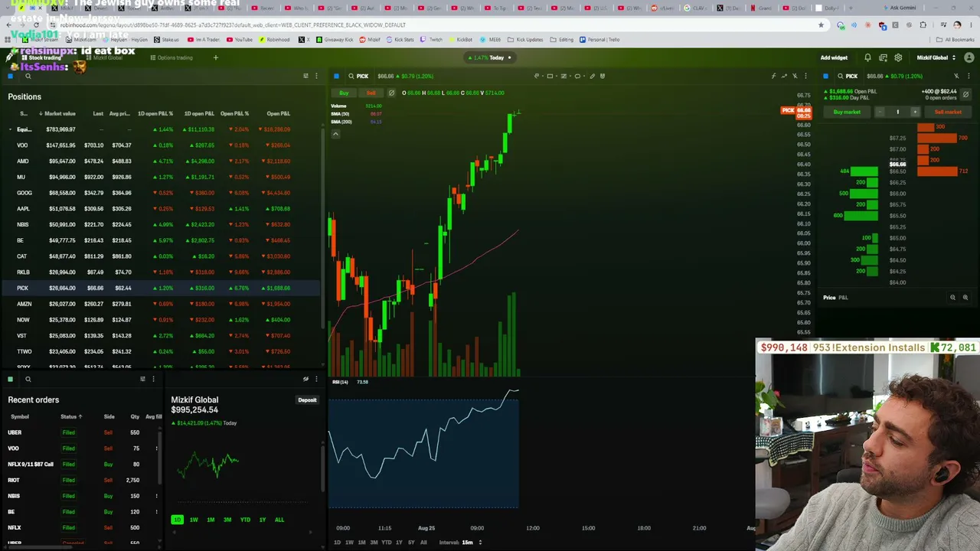Image resolution: width=980 pixels, height=551 pixels.
Task: Zoom in the ladder with right magnifier
Action: point(965,297)
